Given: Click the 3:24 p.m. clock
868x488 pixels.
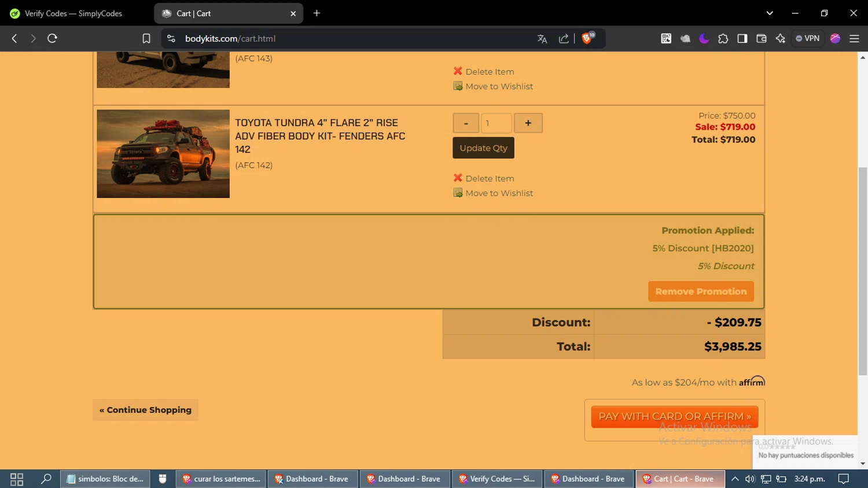Looking at the screenshot, I should coord(810,479).
